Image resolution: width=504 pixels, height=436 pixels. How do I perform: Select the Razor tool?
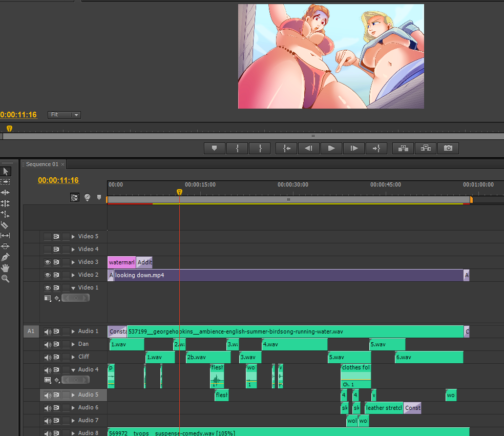(x=5, y=225)
